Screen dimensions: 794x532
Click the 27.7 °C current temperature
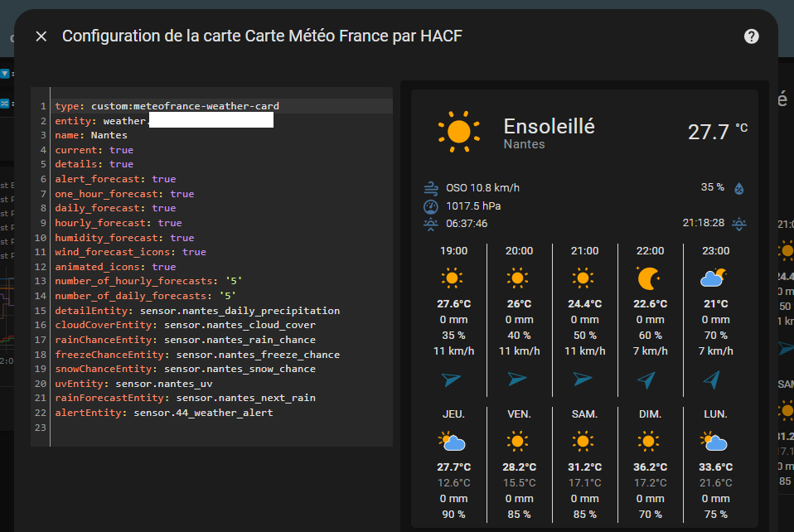[718, 132]
